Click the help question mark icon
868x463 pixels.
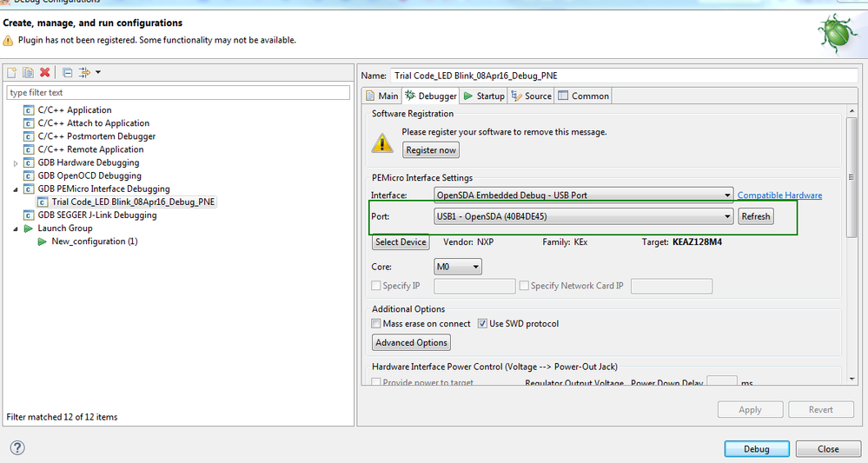point(17,447)
